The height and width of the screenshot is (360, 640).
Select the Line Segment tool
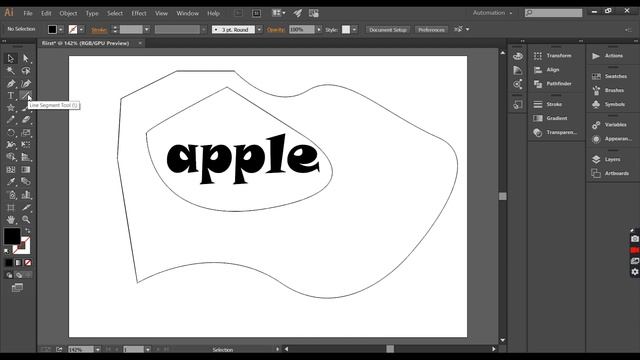26,96
